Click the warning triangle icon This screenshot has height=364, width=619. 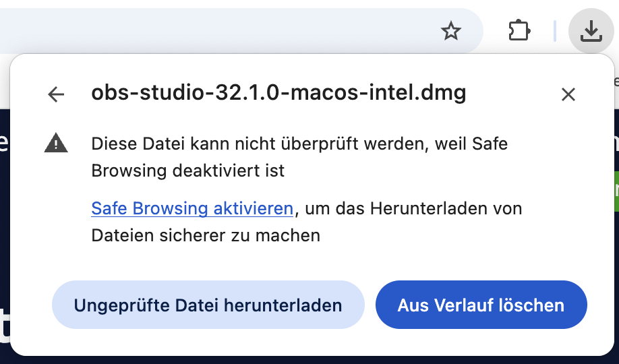point(56,143)
